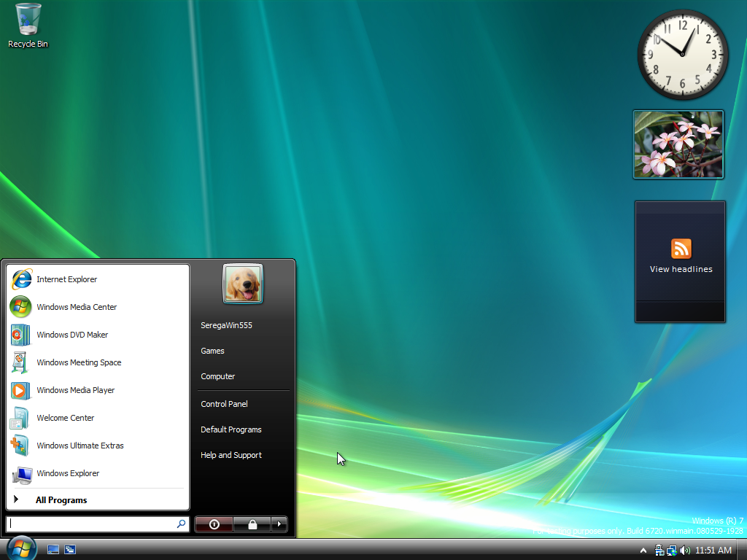Click the volume speaker tray icon
Viewport: 747px width, 560px height.
(x=684, y=551)
